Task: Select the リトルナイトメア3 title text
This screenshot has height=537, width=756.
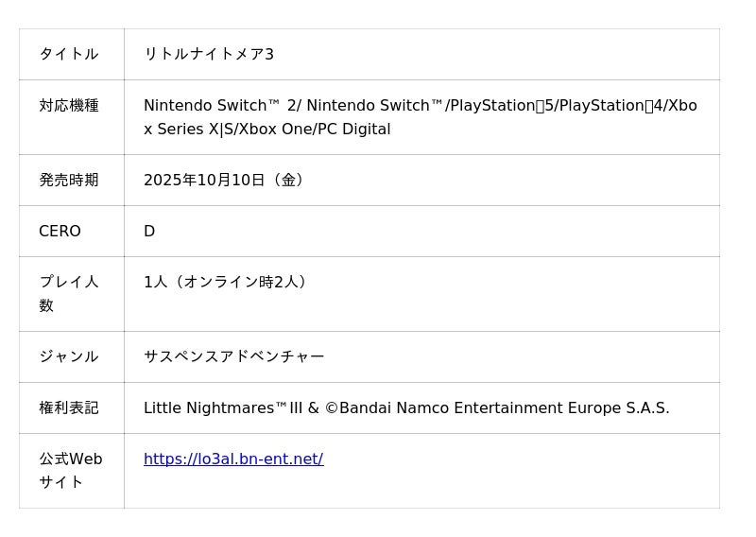Action: [208, 54]
